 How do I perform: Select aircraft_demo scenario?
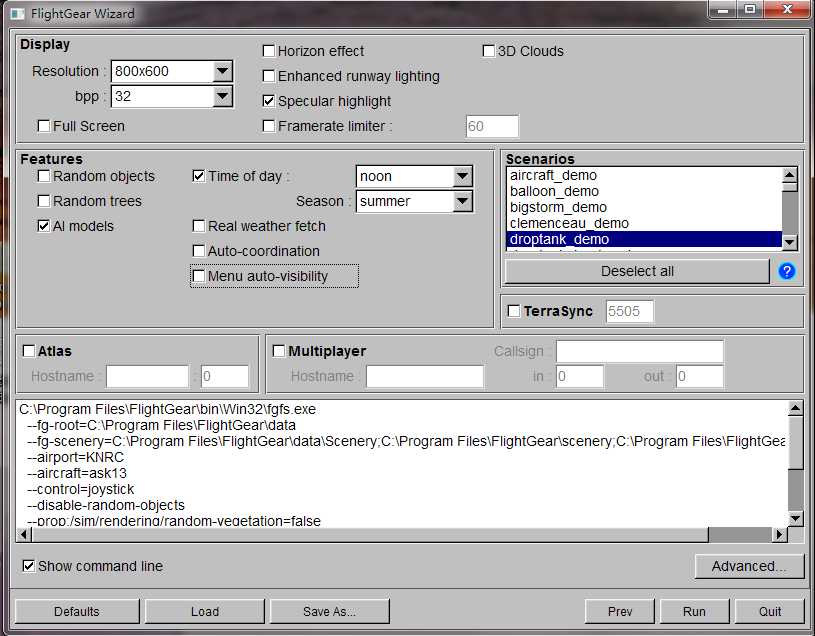tap(644, 175)
